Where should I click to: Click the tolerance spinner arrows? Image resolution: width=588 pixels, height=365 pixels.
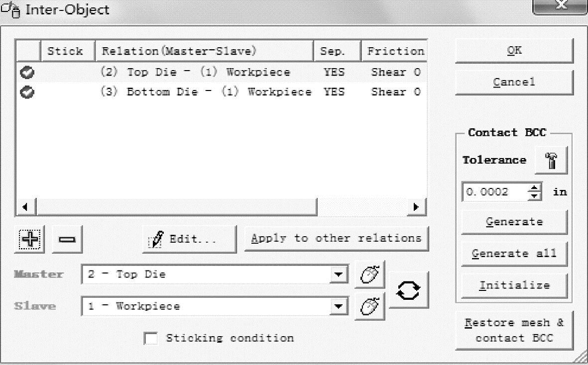[x=535, y=192]
